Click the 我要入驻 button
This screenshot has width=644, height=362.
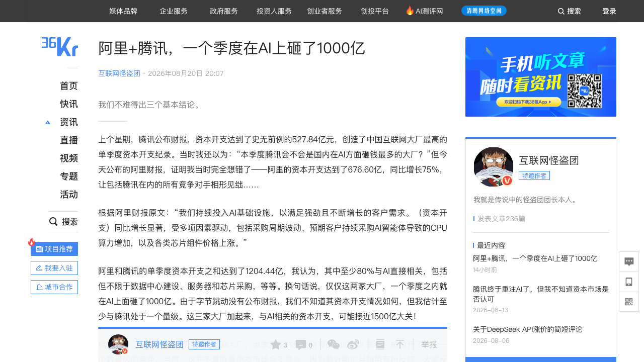54,268
